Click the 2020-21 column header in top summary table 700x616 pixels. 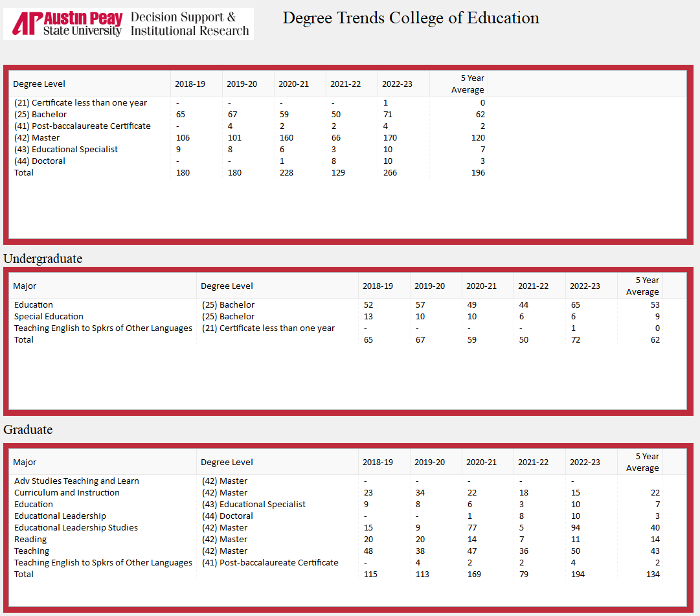293,84
